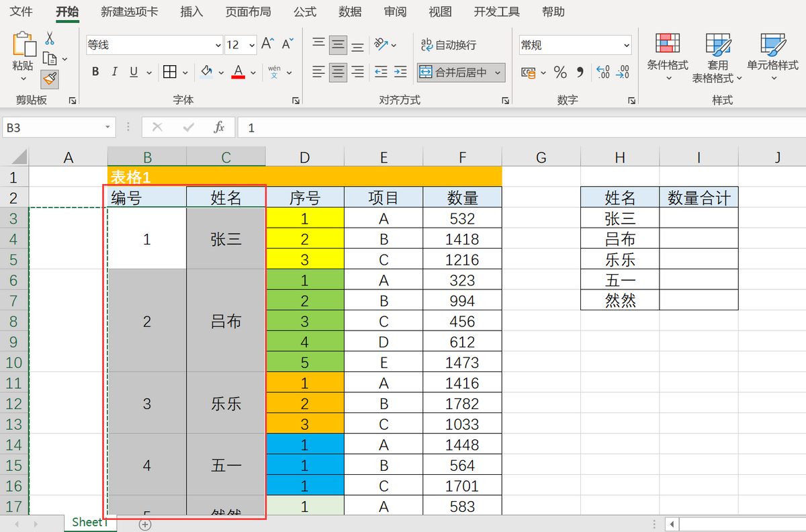Click the Paste clipboard icon
The width and height of the screenshot is (806, 532).
coord(23,44)
